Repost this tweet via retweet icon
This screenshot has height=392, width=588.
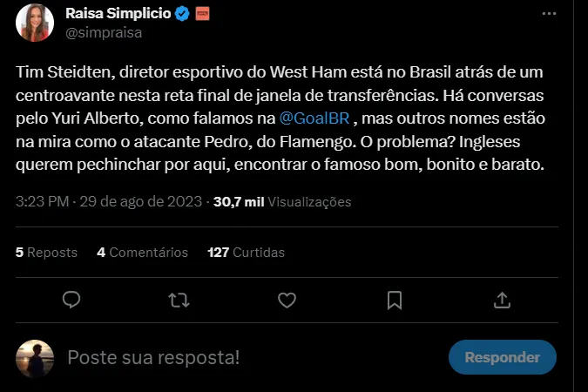tap(179, 300)
